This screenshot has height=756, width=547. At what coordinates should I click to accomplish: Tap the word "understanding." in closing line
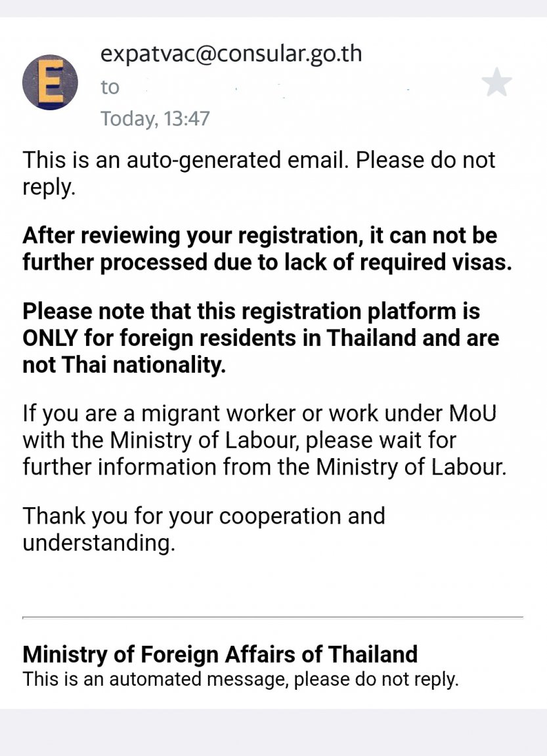98,543
